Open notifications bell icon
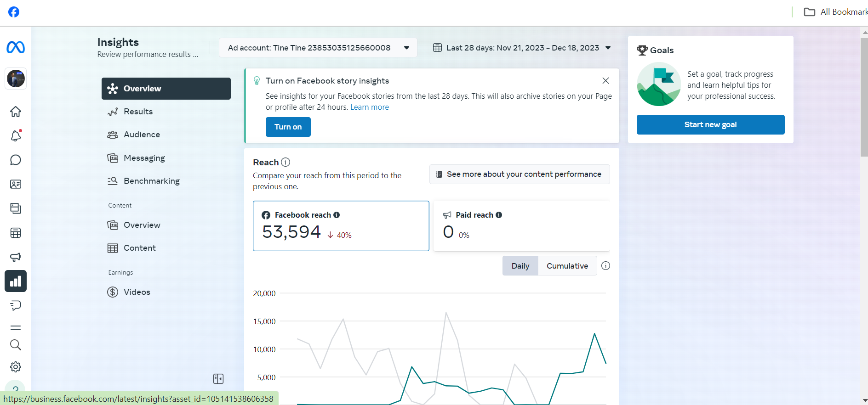868x405 pixels. [16, 135]
